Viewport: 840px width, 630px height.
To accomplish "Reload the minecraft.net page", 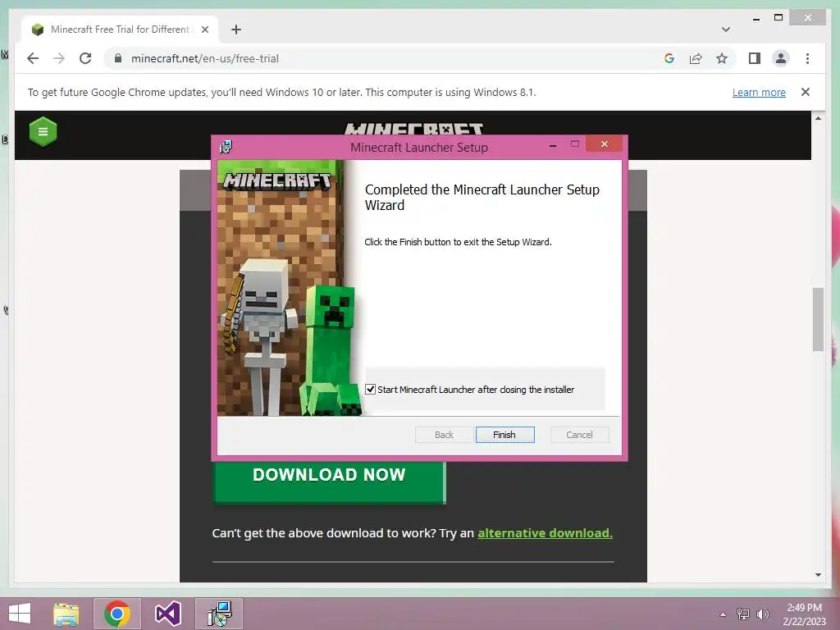I will 85,58.
